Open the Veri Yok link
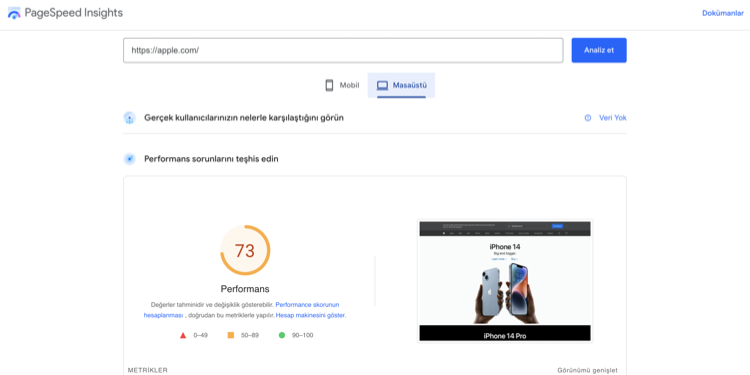This screenshot has height=375, width=750. tap(612, 118)
